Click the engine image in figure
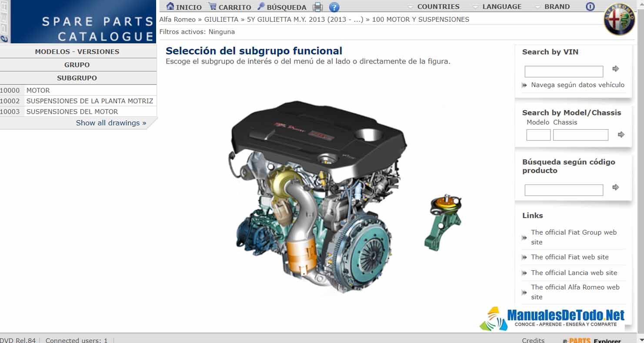Viewport: 644px width, 343px height. (x=319, y=198)
